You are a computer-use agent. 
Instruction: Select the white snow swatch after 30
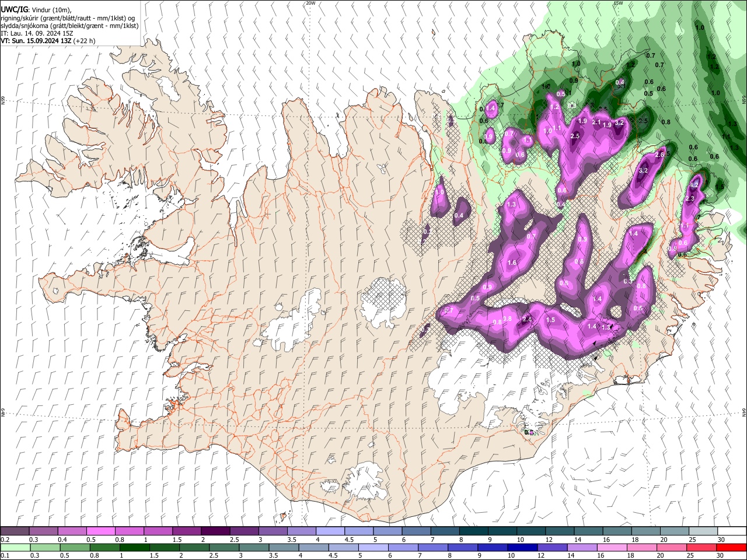click(732, 531)
